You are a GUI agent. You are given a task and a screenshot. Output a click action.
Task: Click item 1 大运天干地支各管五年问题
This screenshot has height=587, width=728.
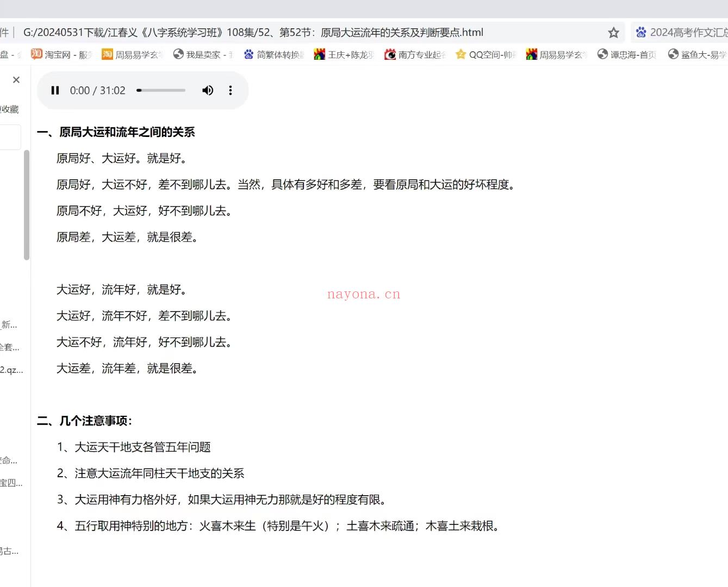tap(134, 447)
